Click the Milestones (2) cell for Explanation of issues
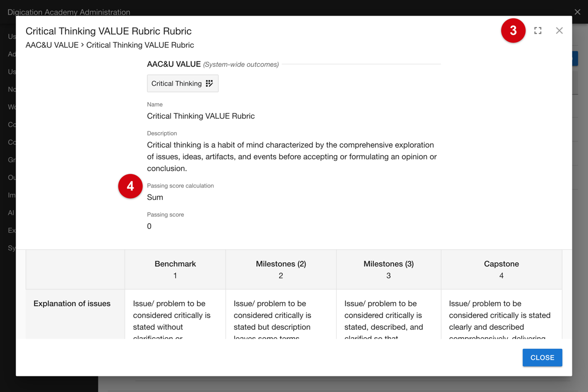This screenshot has height=392, width=588. click(x=281, y=314)
